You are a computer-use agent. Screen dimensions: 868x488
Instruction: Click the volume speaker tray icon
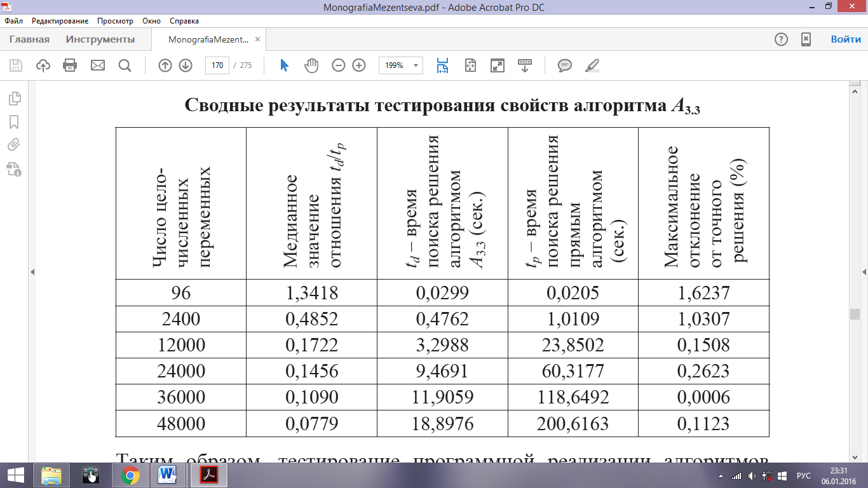click(x=752, y=475)
